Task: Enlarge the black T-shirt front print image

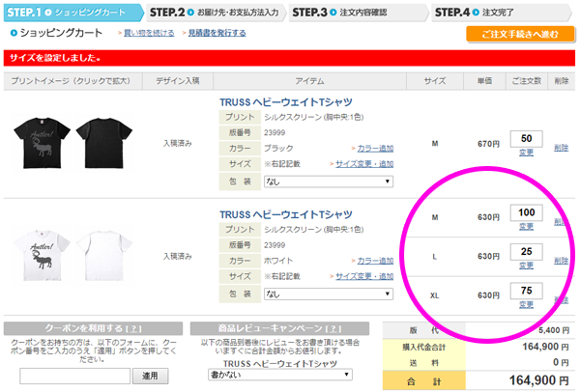Action: coord(42,143)
